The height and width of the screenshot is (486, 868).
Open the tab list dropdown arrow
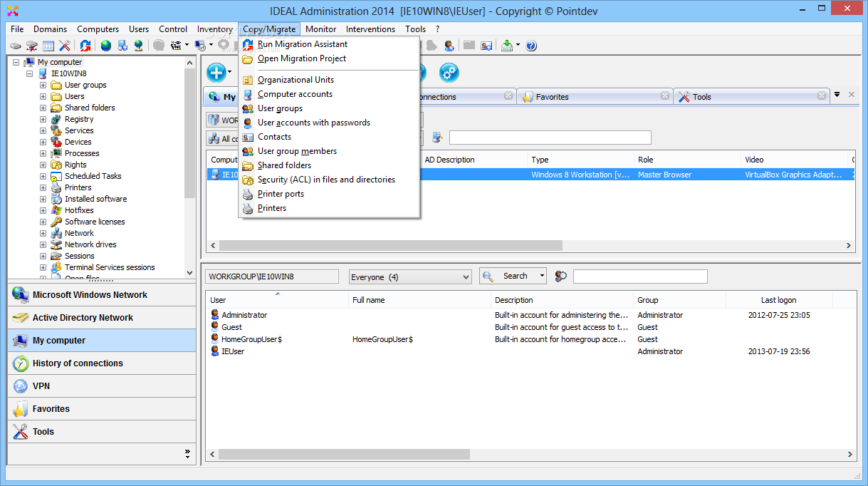pyautogui.click(x=837, y=95)
